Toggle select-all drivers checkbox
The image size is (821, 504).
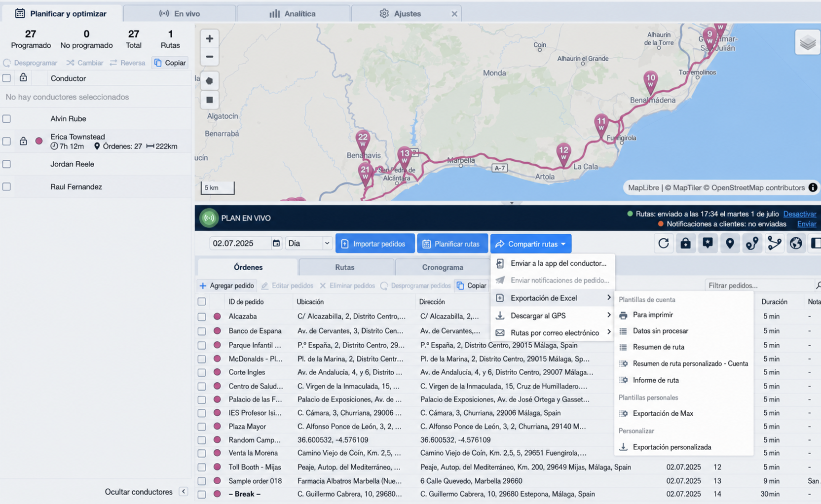point(6,78)
